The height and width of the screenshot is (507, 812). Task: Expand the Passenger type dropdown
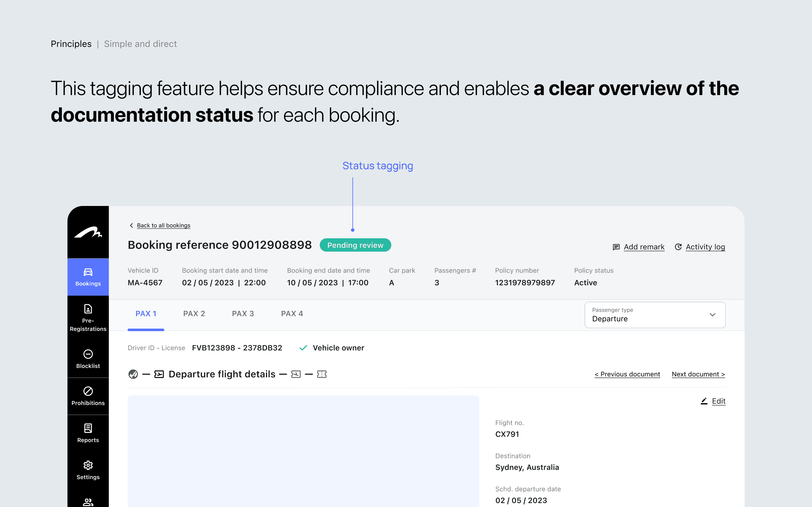tap(655, 315)
